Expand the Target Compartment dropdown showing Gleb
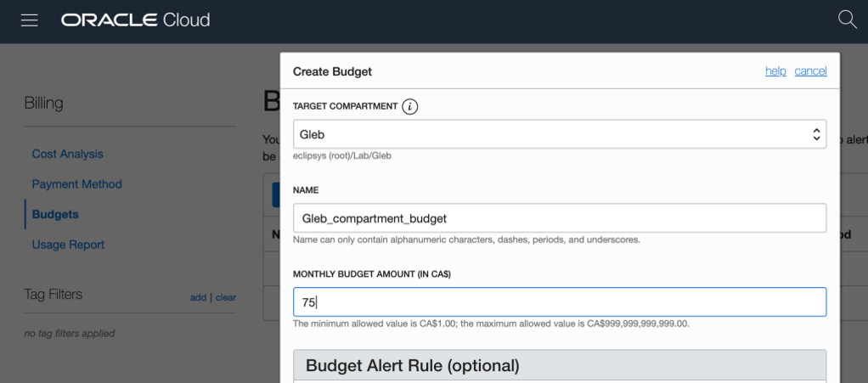868x383 pixels. pos(559,134)
